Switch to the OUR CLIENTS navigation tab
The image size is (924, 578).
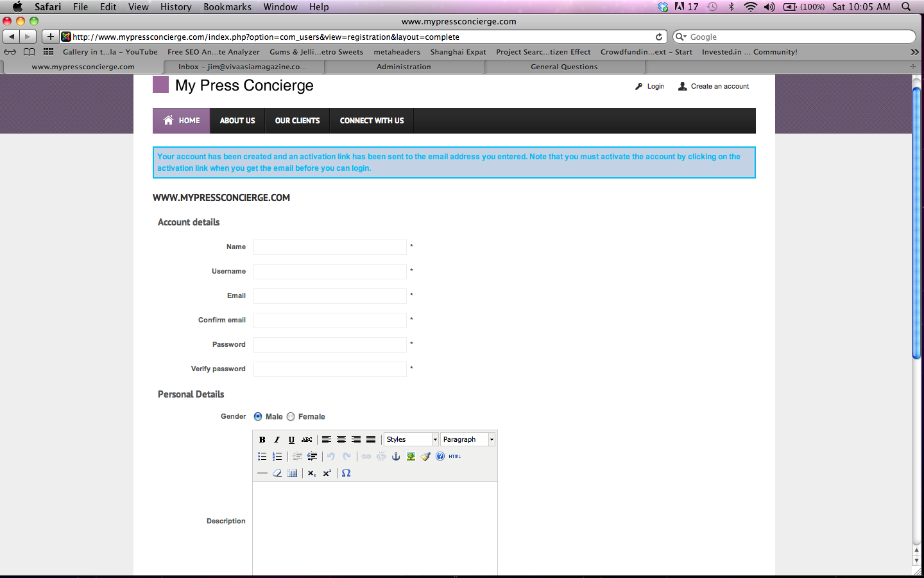[296, 121]
